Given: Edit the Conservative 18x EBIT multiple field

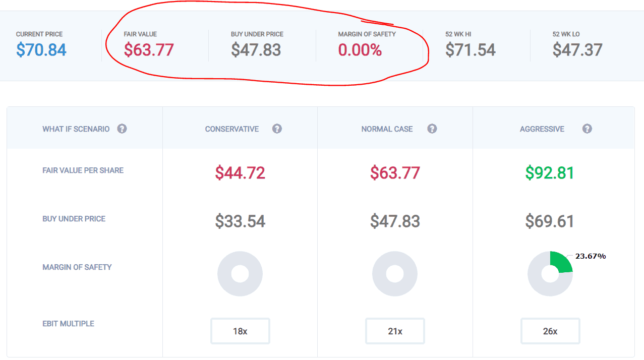Looking at the screenshot, I should [240, 331].
